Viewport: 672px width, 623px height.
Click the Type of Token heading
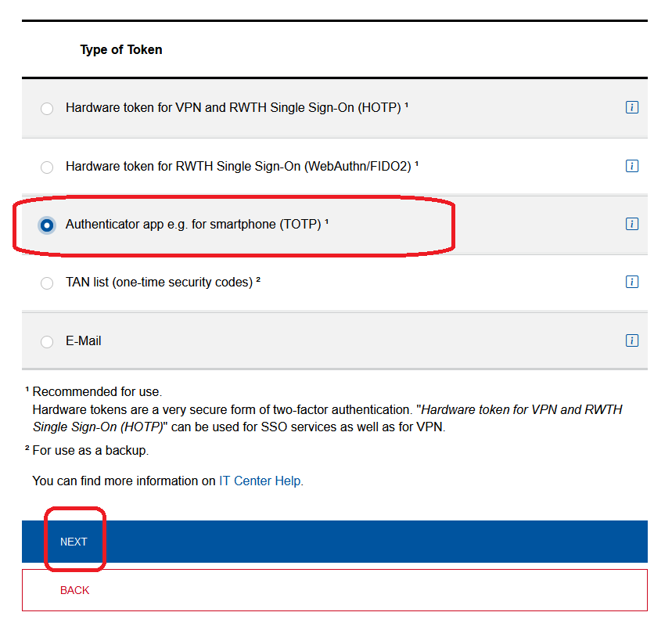tap(120, 49)
